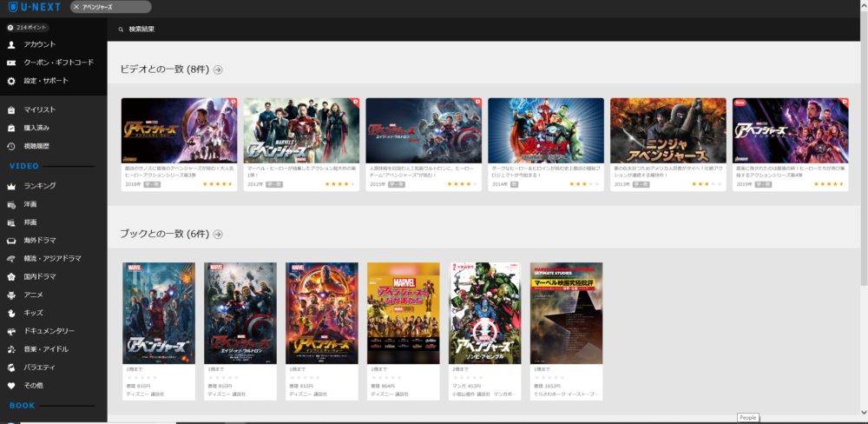The height and width of the screenshot is (424, 868).
Task: Click the クーポン・ギフトコード ticket icon
Action: 11,63
